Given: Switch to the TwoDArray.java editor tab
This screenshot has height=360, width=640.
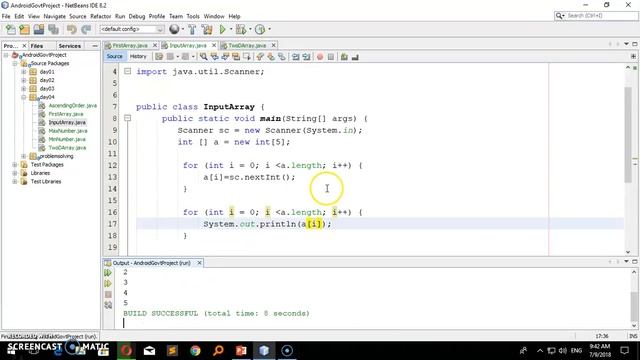Looking at the screenshot, I should pos(247,45).
